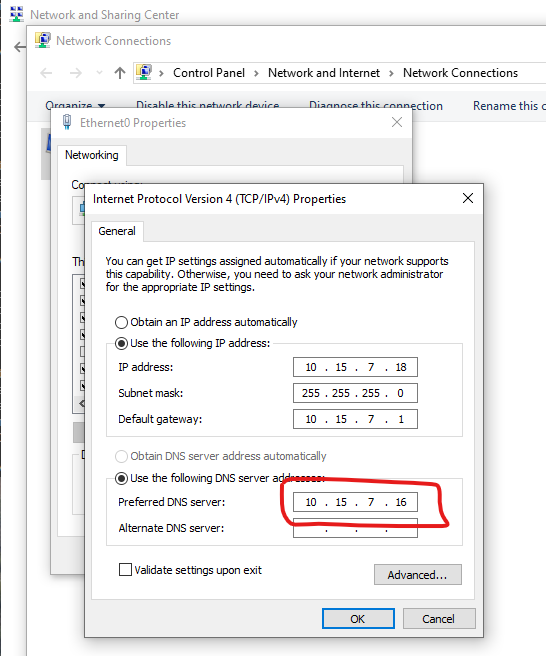Open the recent locations dropdown arrow
The image size is (546, 656).
pyautogui.click(x=99, y=73)
